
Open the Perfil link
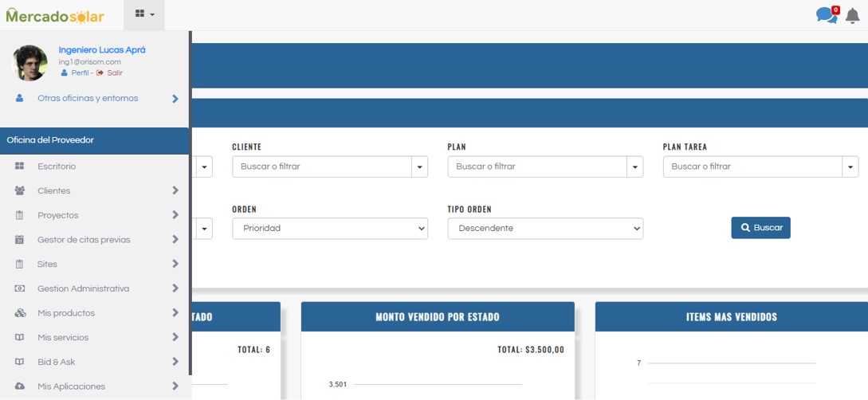(x=79, y=73)
